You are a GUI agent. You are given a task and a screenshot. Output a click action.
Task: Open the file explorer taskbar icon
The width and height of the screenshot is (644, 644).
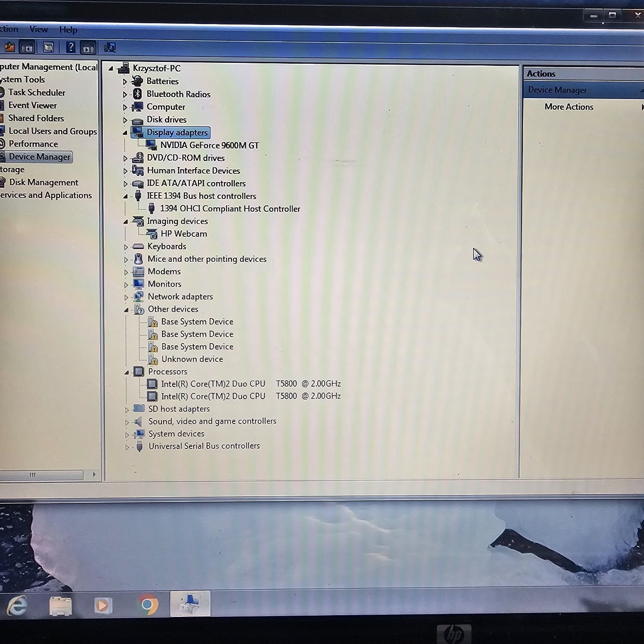60,605
